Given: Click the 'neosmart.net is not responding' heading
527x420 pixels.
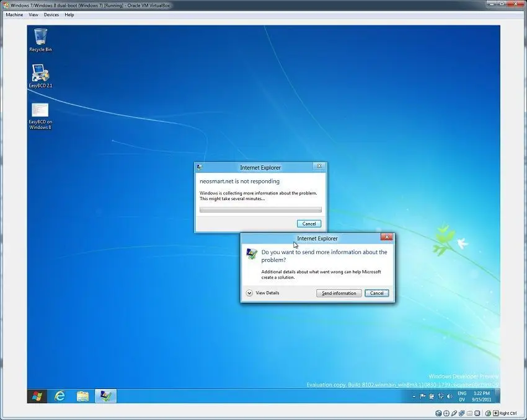Looking at the screenshot, I should [x=240, y=182].
